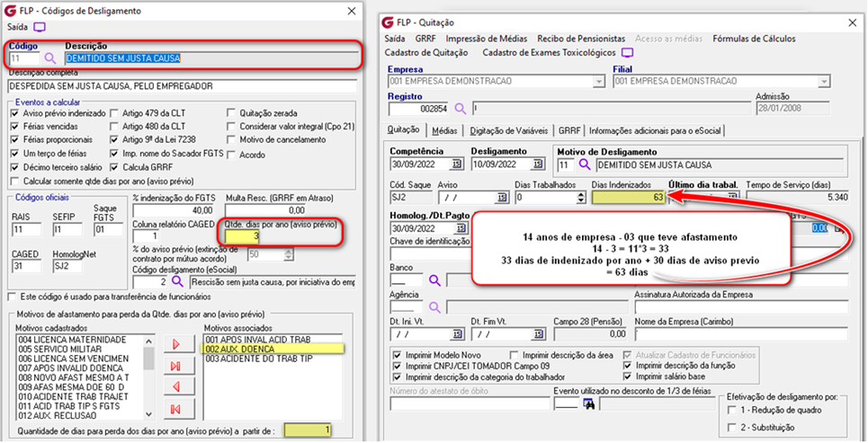Toggle Férias vencidas checkbox
The height and width of the screenshot is (443, 868).
coord(15,126)
